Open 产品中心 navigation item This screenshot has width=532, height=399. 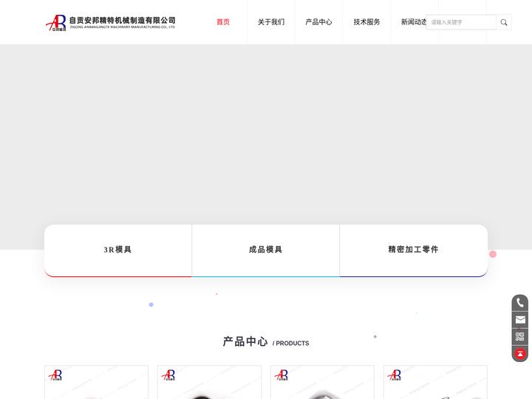(318, 22)
